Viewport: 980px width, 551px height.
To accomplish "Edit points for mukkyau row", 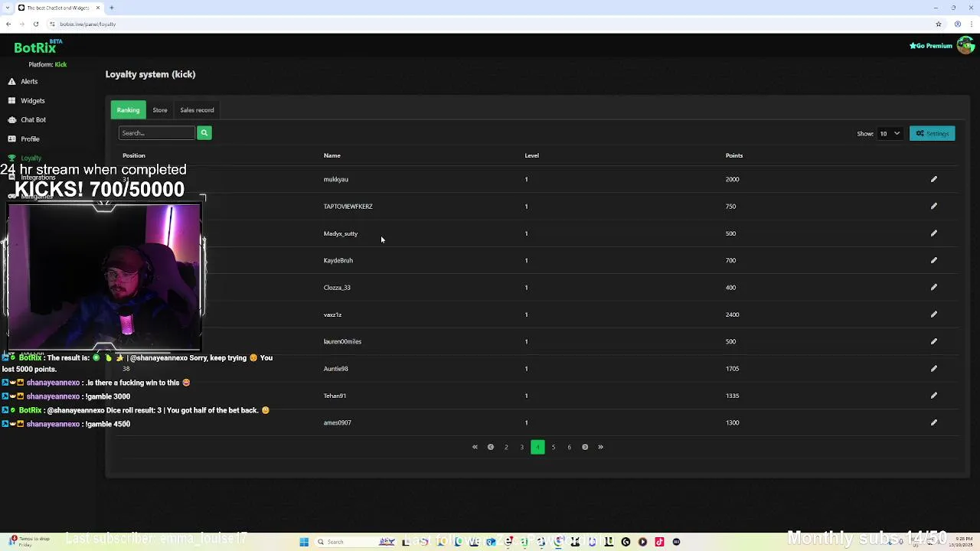I will (x=933, y=179).
